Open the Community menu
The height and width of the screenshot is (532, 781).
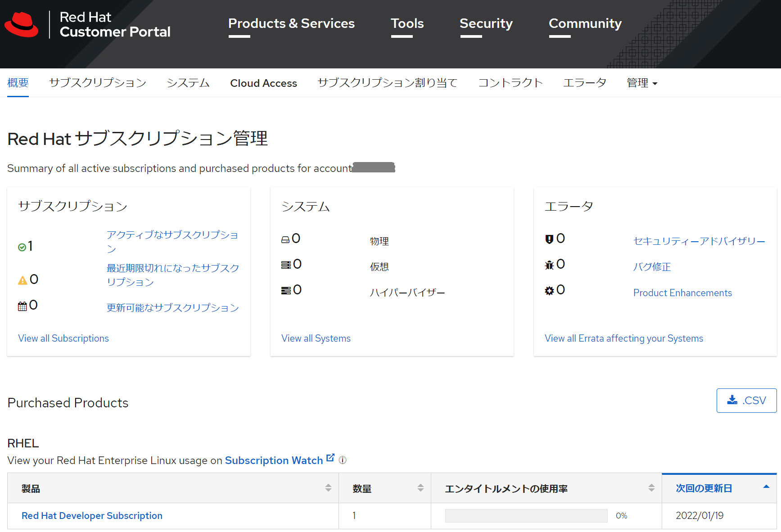585,23
